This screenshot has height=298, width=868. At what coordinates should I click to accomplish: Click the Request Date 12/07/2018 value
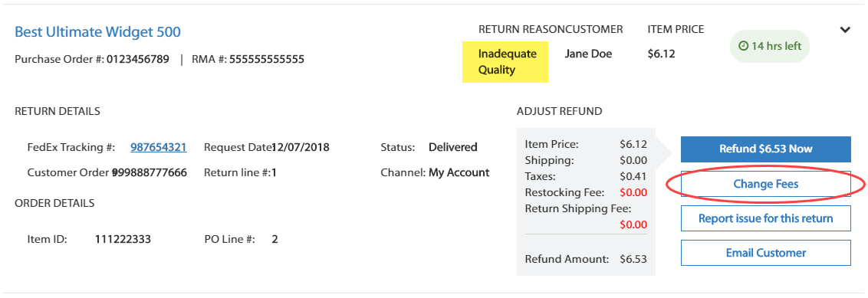coord(301,147)
